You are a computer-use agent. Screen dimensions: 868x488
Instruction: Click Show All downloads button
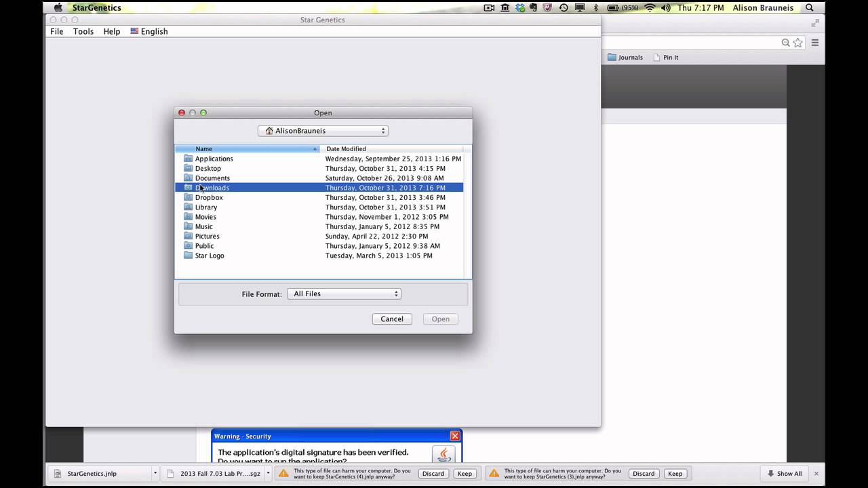pyautogui.click(x=785, y=474)
